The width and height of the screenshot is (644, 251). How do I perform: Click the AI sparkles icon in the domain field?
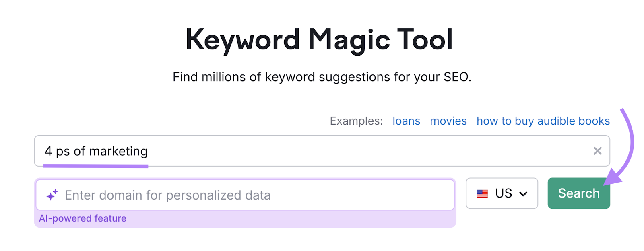click(x=51, y=195)
